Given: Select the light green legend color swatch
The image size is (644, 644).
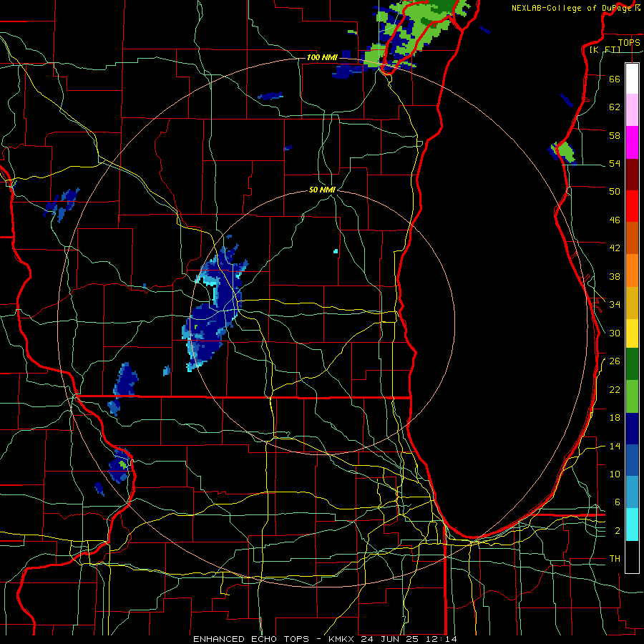Looking at the screenshot, I should tap(632, 396).
